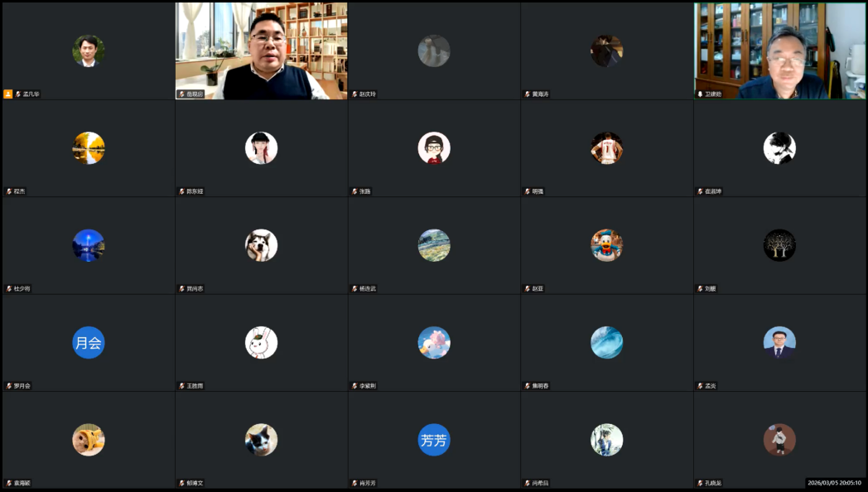868x492 pixels.
Task: Click the muted mic icon next to 刘鹏
Action: [700, 289]
